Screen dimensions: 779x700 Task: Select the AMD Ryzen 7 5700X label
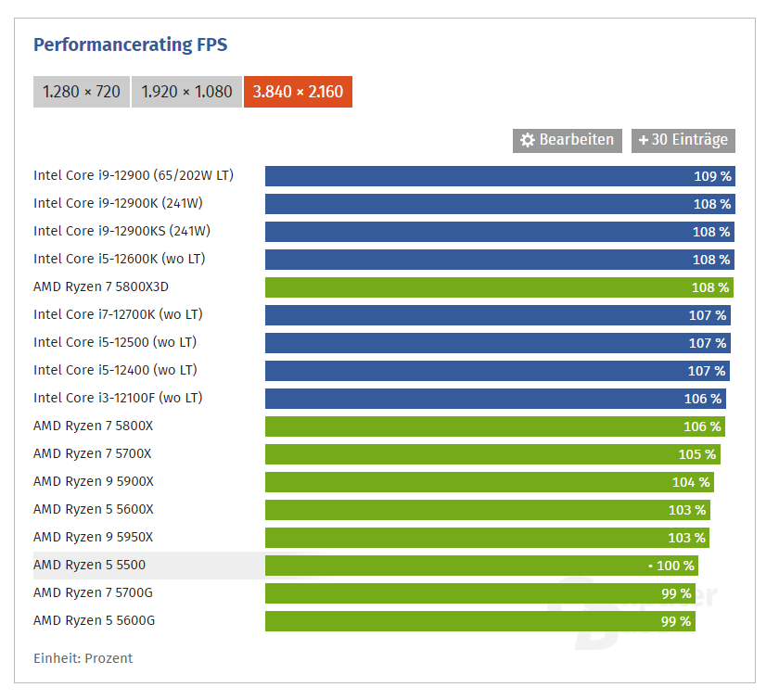[93, 454]
